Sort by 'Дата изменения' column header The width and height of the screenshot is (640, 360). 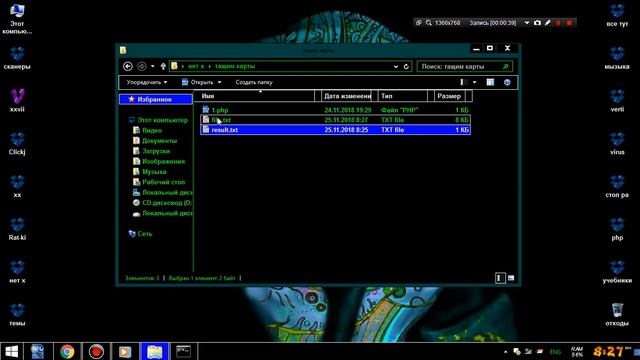pos(347,96)
